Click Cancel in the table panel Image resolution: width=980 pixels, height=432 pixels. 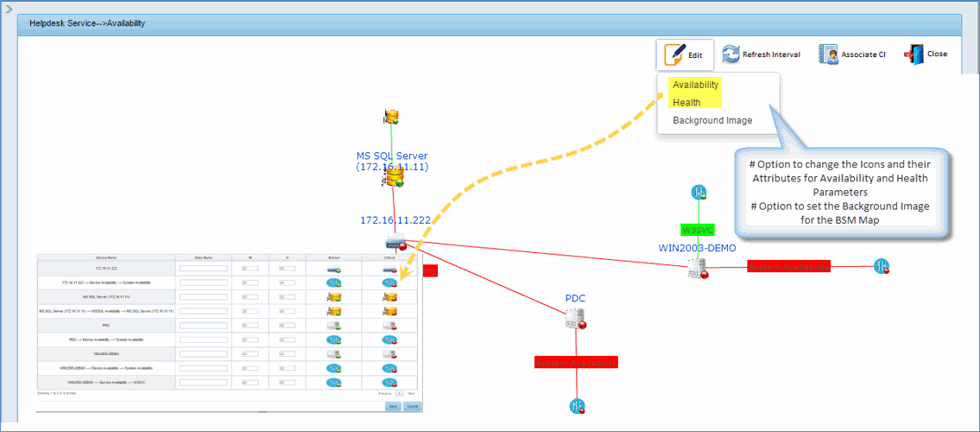click(412, 406)
